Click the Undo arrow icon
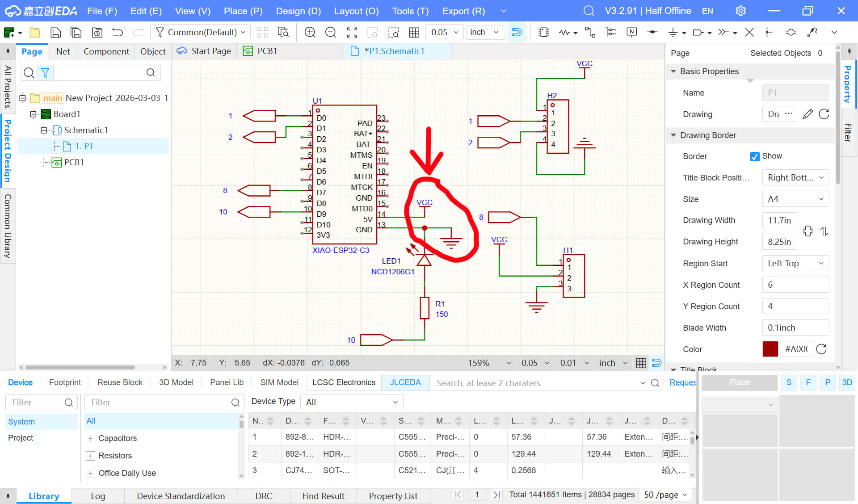 pos(118,32)
